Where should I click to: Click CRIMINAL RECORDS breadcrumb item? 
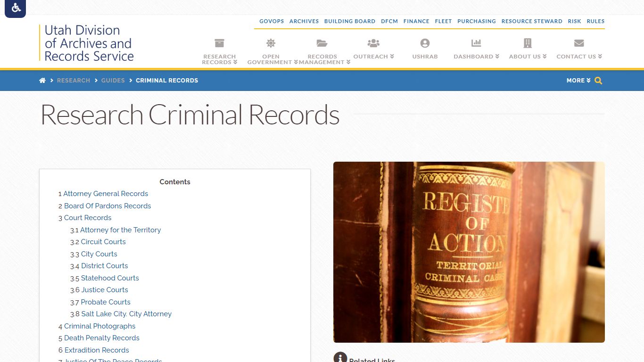click(167, 81)
